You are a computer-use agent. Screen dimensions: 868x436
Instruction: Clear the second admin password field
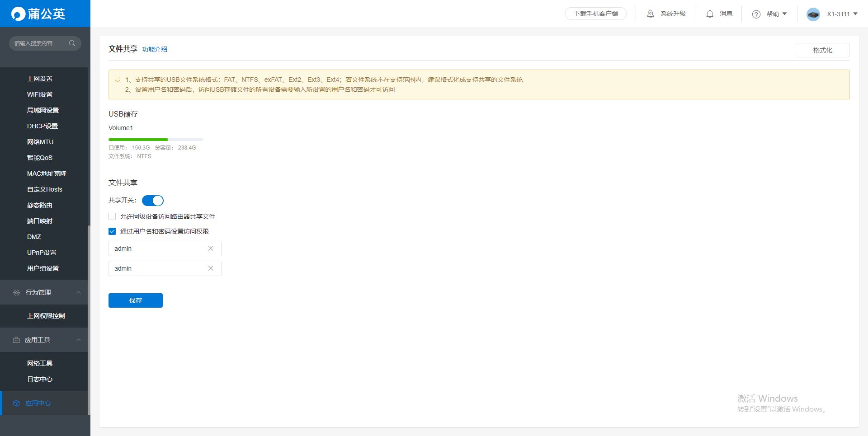[x=211, y=268]
